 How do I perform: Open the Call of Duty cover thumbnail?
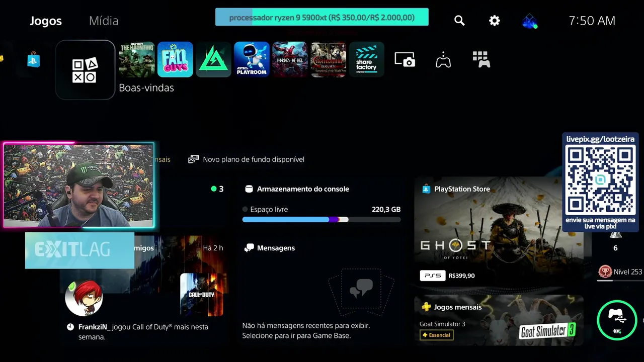pos(201,295)
